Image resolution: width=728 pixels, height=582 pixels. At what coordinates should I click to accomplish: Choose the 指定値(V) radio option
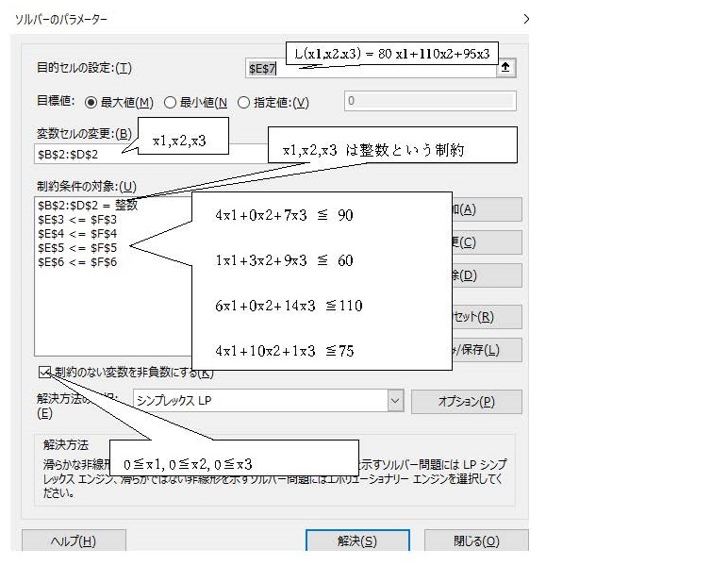pyautogui.click(x=243, y=103)
